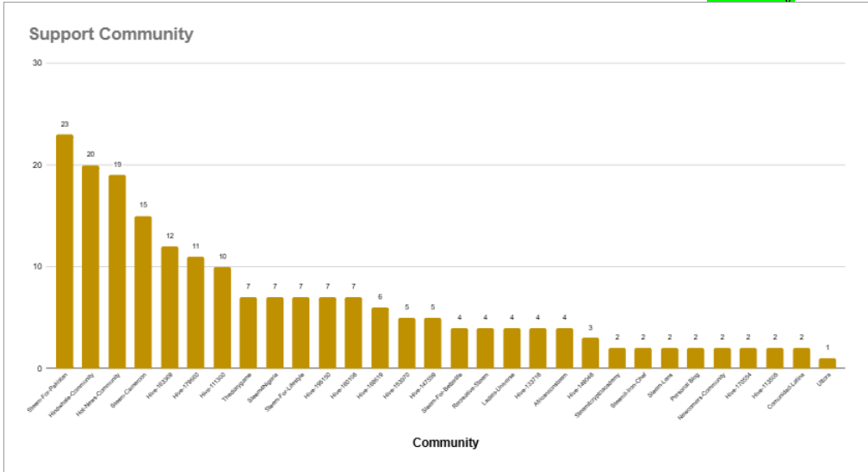
Task: Click the bar with value 12
Action: point(170,307)
